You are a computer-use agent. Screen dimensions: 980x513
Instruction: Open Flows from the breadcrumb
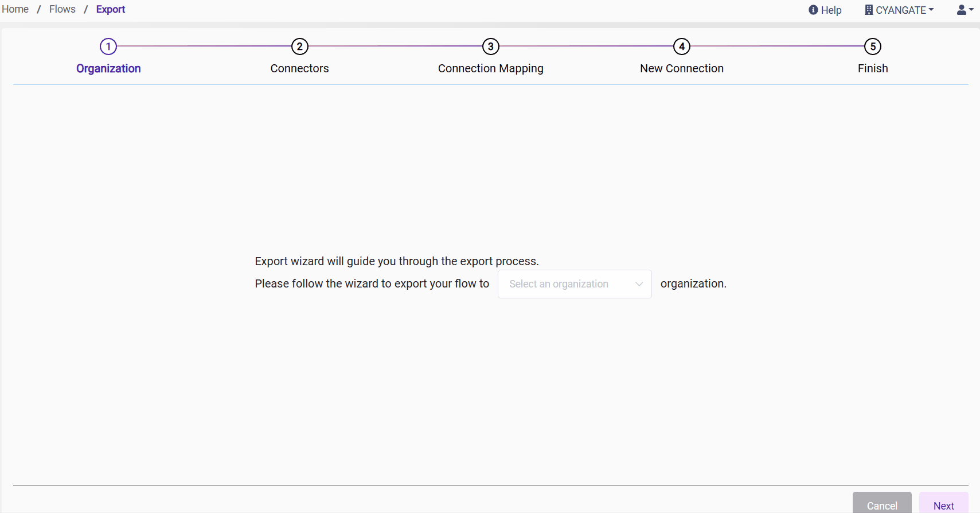(63, 9)
